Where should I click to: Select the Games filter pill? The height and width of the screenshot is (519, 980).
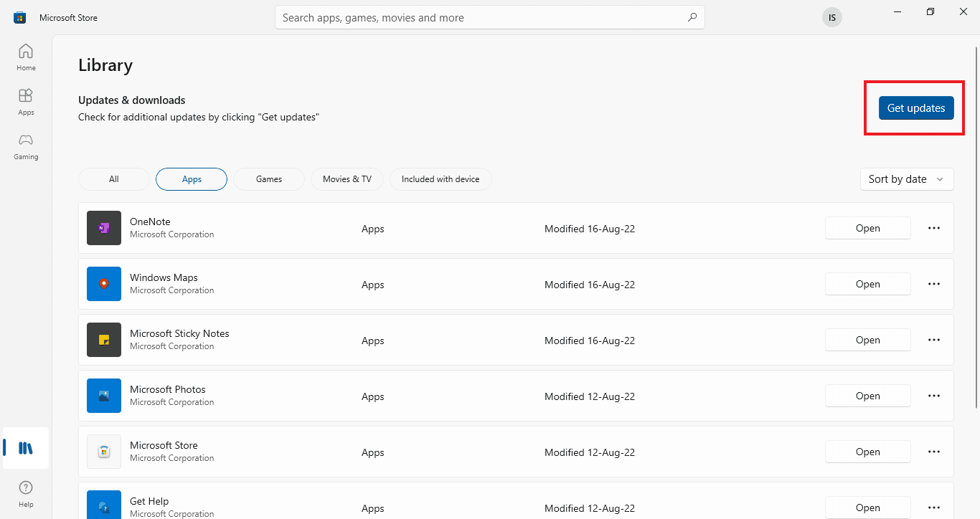coord(268,178)
